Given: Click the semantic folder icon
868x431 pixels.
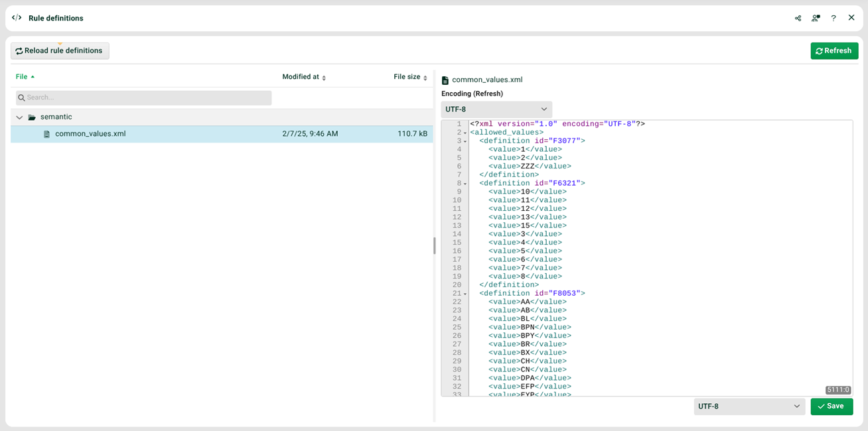Looking at the screenshot, I should click(32, 117).
